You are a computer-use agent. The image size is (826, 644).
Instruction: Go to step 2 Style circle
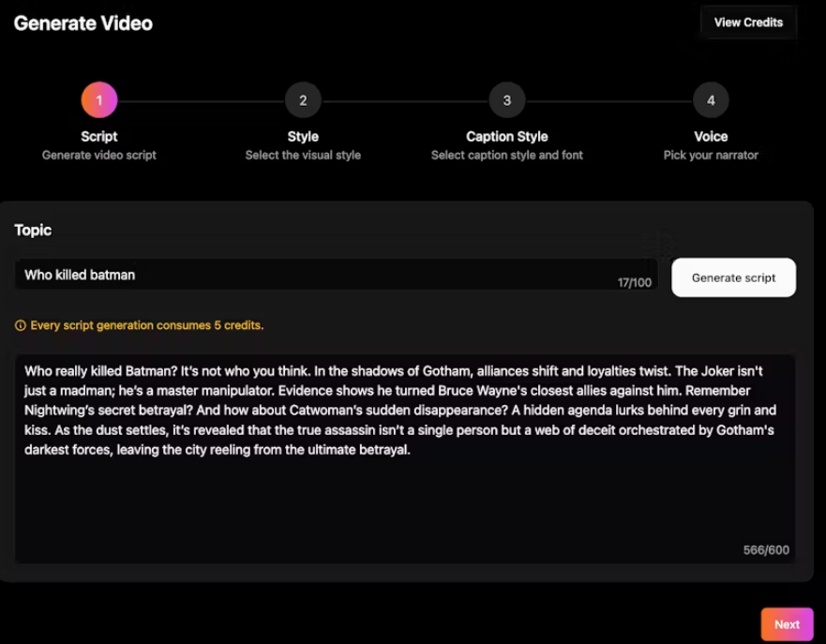click(x=303, y=100)
